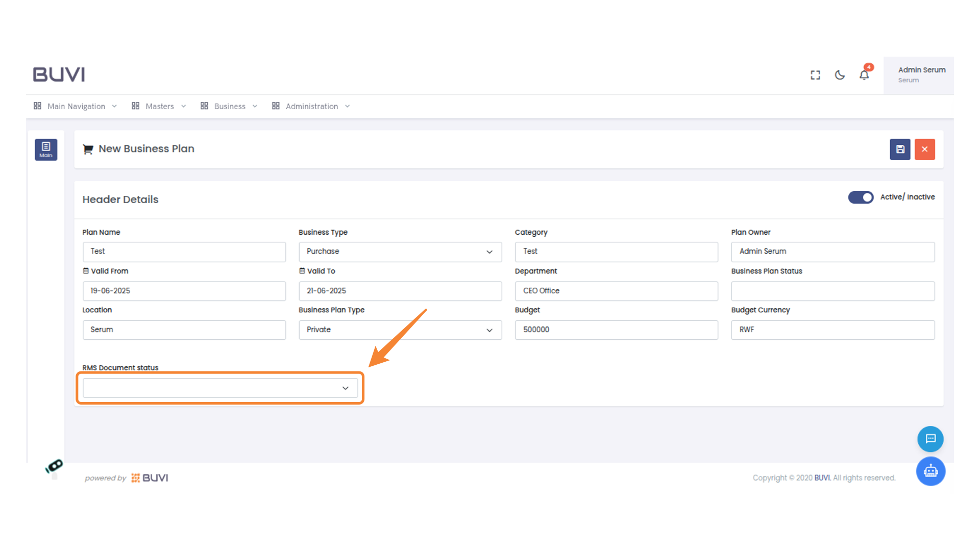This screenshot has width=980, height=551.
Task: Click inside the Budget field showing 500000
Action: click(x=616, y=330)
